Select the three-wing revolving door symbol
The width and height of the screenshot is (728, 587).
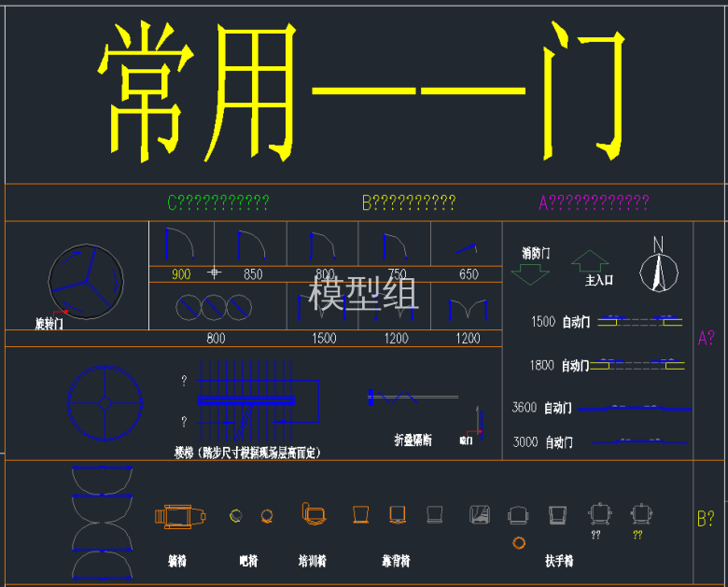[x=86, y=280]
